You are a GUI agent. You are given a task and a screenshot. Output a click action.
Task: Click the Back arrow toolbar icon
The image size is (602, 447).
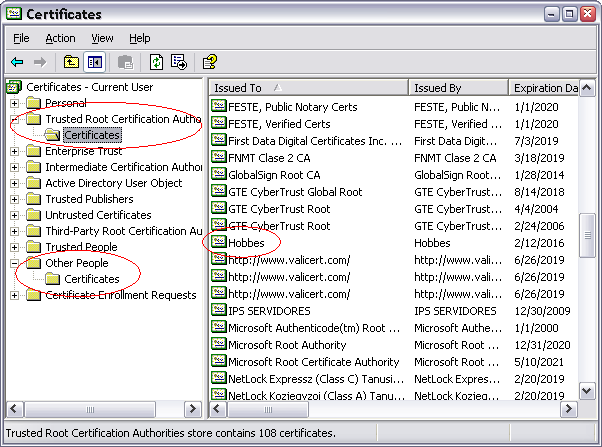click(x=17, y=62)
